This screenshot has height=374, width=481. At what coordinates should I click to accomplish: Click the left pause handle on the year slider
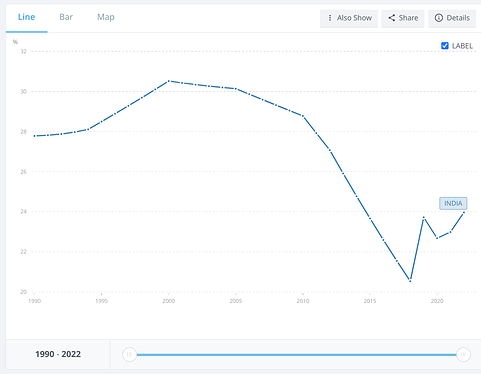[129, 354]
